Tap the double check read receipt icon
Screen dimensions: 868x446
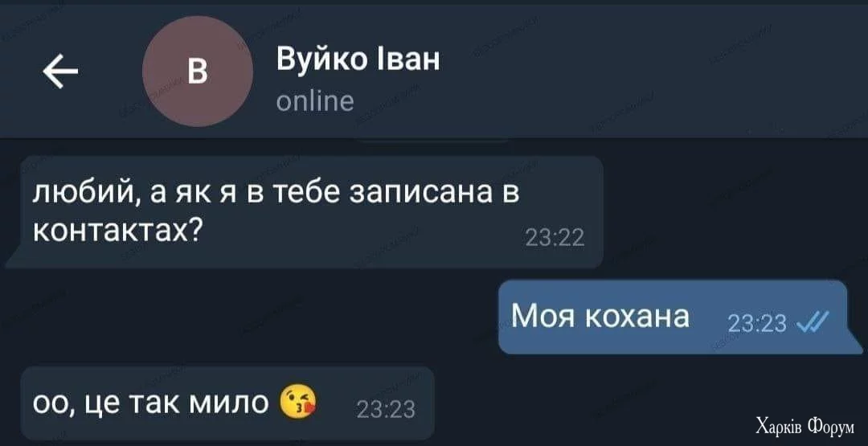click(813, 322)
